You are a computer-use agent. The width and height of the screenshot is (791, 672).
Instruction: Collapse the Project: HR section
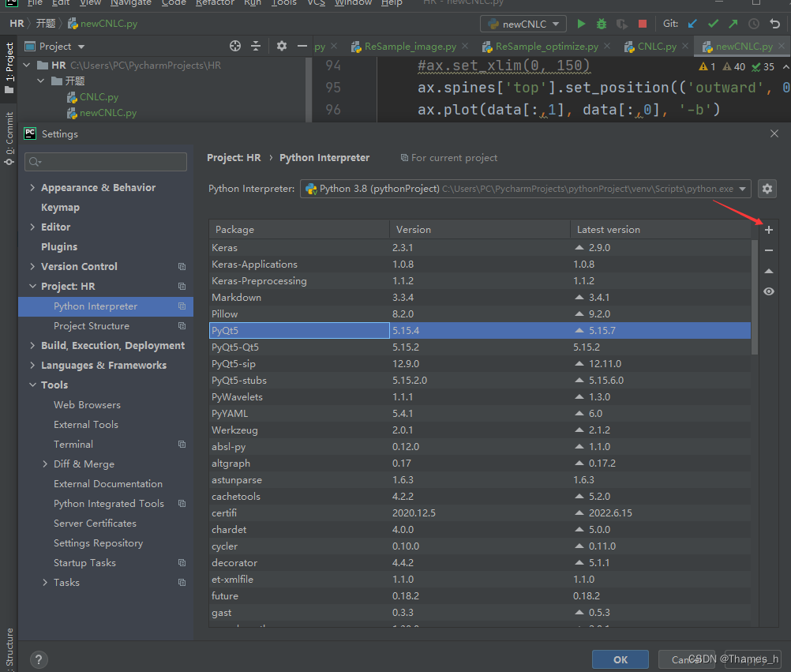point(32,286)
